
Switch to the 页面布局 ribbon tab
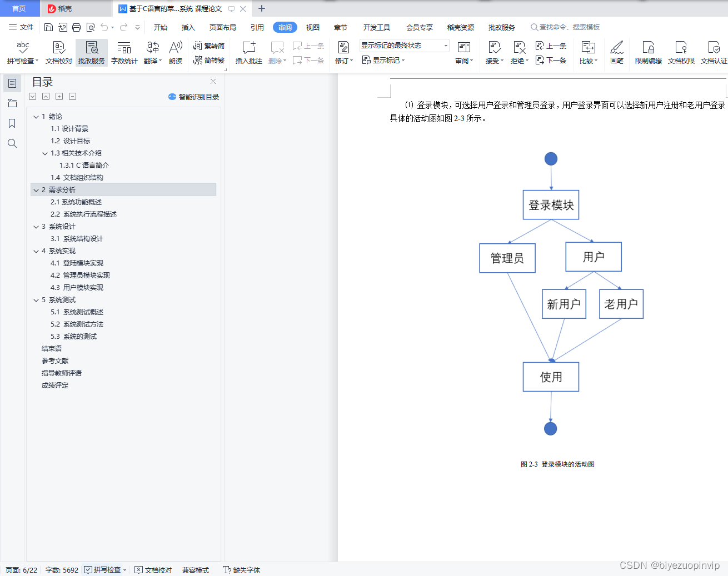click(222, 27)
